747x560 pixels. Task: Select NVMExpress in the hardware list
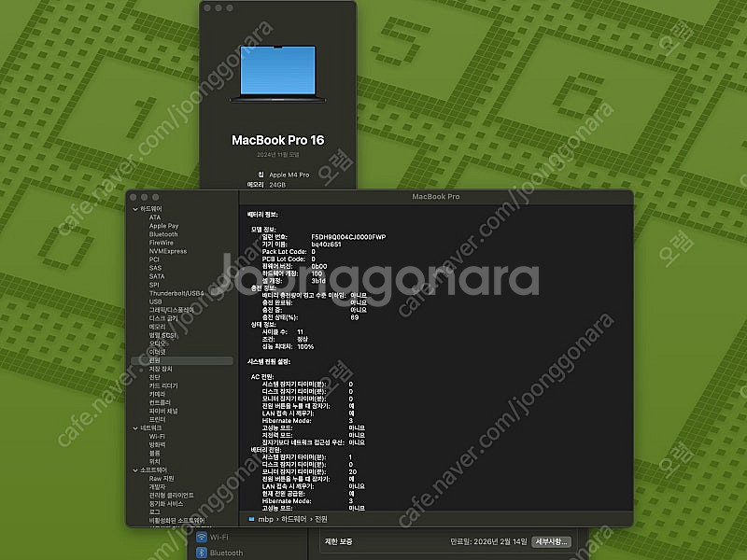168,251
